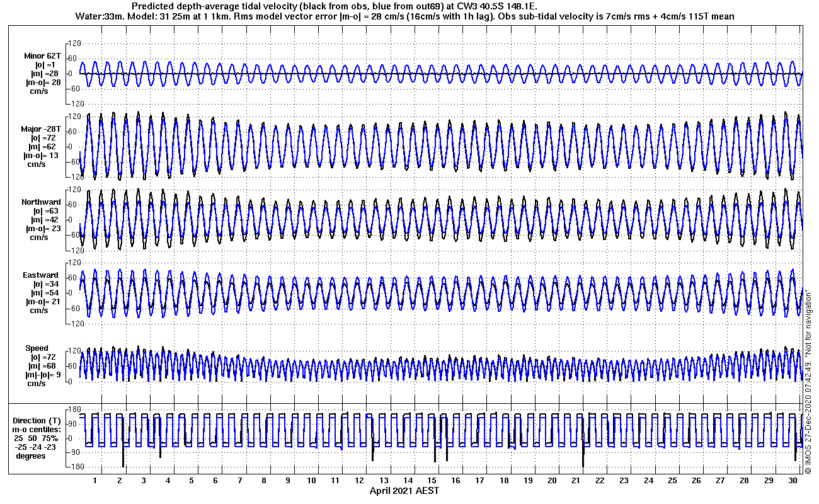The height and width of the screenshot is (504, 819).
Task: Click '|m| =54' under Eastward
Action: (x=44, y=293)
